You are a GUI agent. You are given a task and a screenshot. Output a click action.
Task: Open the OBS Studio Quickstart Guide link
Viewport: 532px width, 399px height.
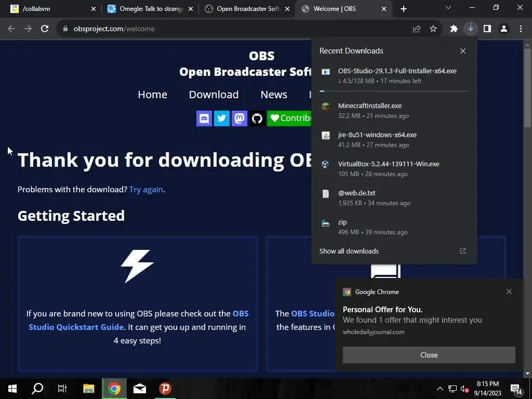click(x=138, y=320)
